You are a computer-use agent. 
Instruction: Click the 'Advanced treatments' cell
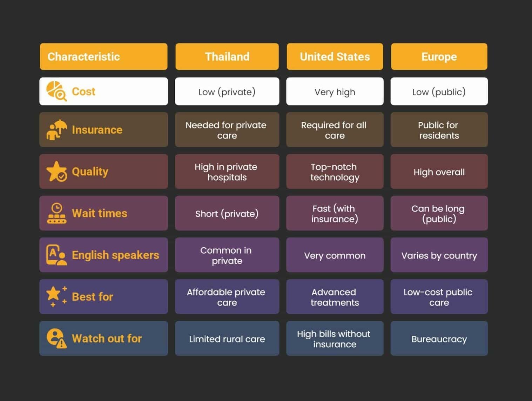pyautogui.click(x=335, y=296)
